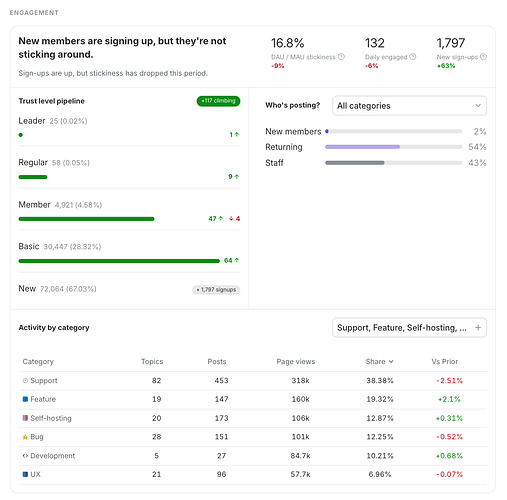Click info icon beside Daily engaged

(x=413, y=57)
